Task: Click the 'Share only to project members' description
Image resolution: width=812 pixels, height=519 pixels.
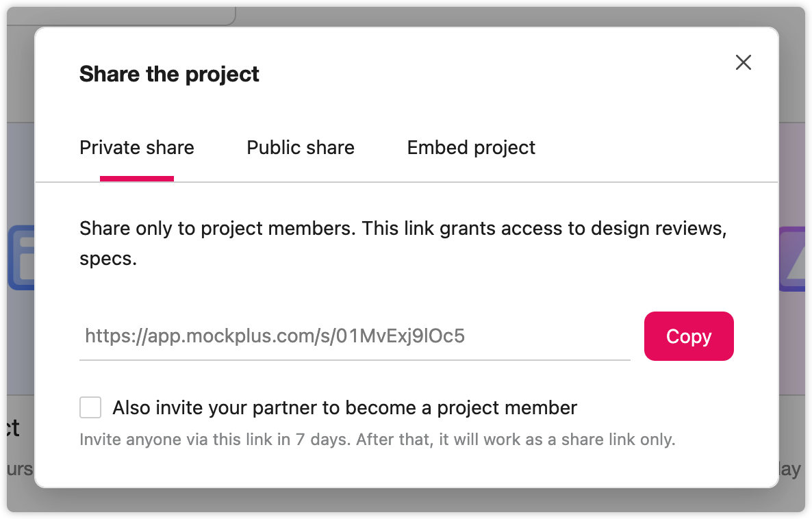Action: tap(403, 244)
